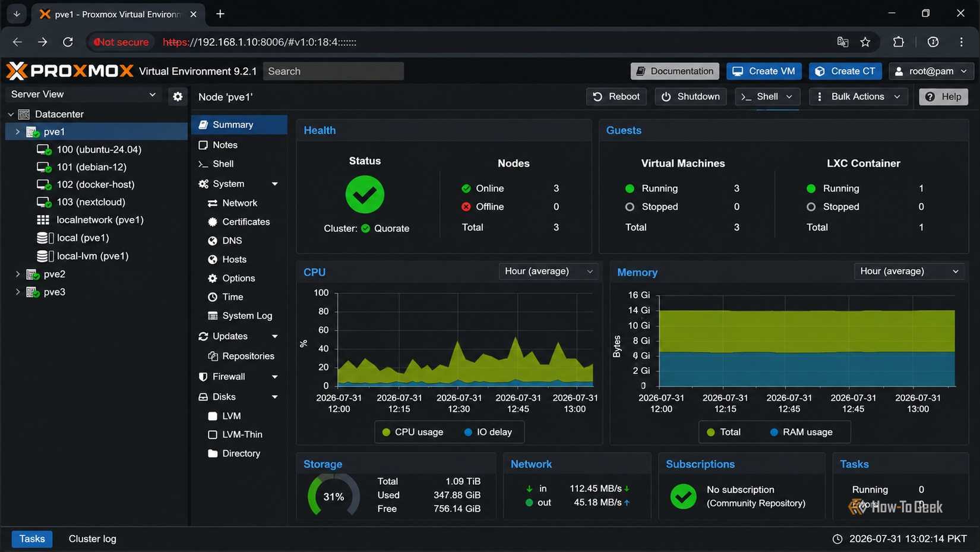This screenshot has width=980, height=552.
Task: Click the Help button
Action: [x=943, y=97]
